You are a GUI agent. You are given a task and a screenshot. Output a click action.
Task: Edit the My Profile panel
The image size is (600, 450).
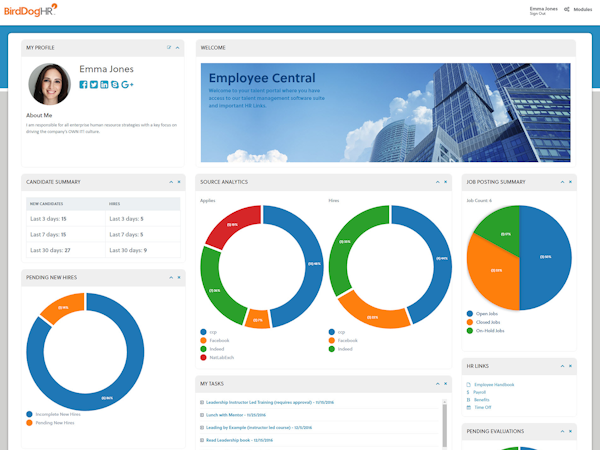(169, 47)
